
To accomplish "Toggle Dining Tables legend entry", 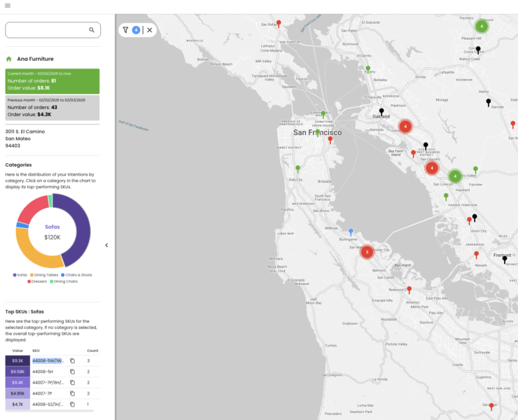I will coord(46,275).
